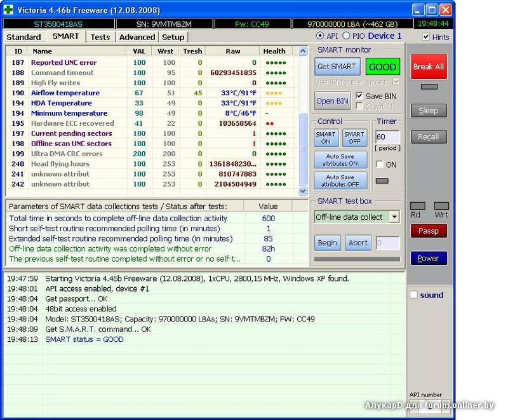
Task: Click Auto Save attributes ON
Action: coord(340,159)
